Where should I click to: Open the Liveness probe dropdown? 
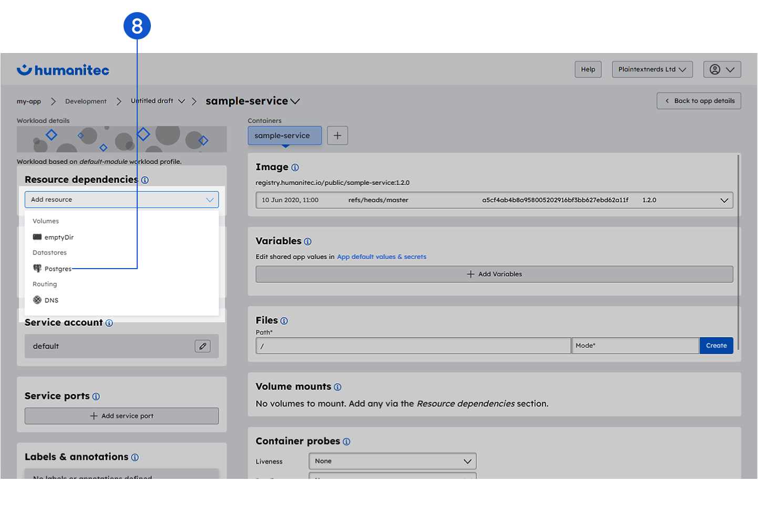[x=392, y=461]
